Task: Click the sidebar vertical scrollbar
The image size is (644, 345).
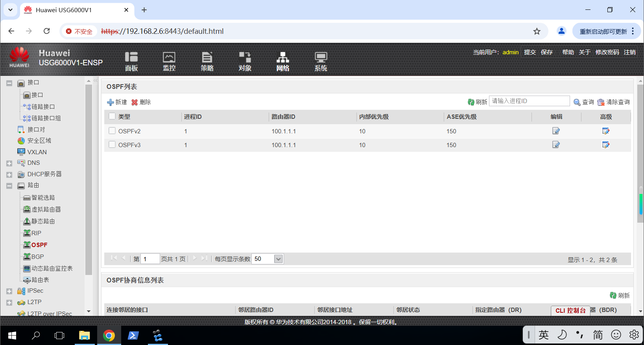Action: point(89,179)
